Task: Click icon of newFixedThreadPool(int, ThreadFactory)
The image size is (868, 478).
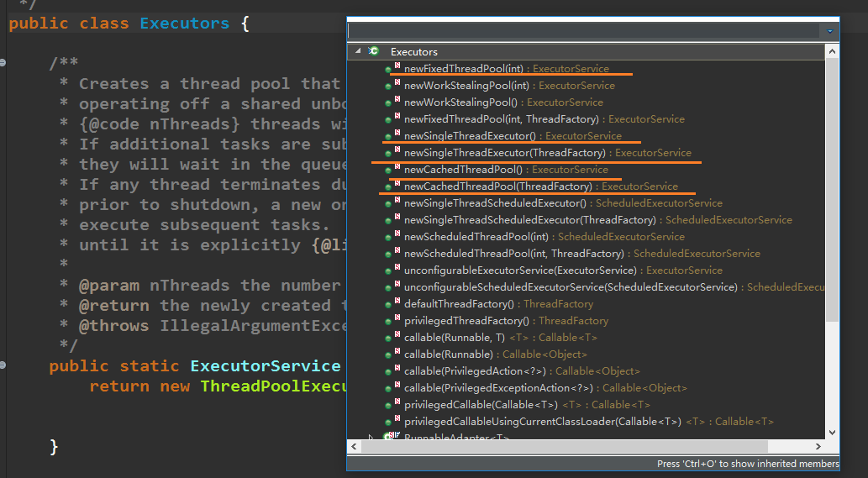Action: coord(392,119)
